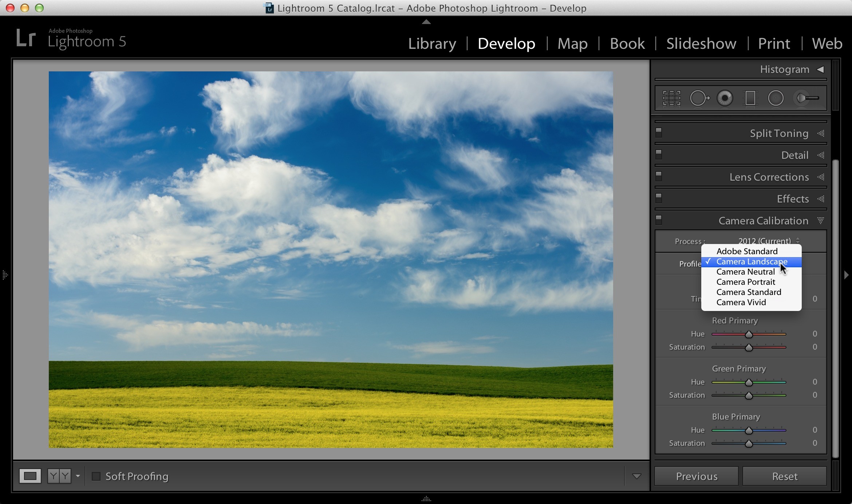852x504 pixels.
Task: Toggle the Lens Corrections panel switch
Action: tap(659, 177)
